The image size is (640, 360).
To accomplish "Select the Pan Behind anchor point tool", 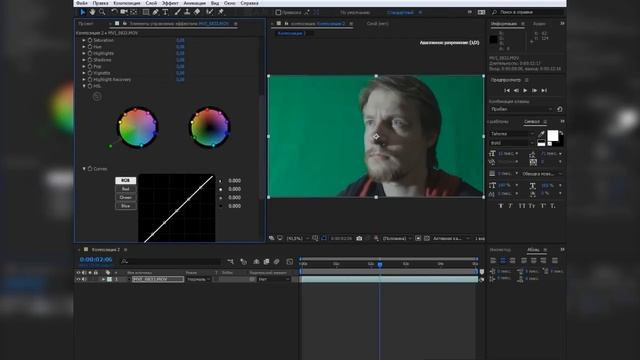I will [133, 12].
